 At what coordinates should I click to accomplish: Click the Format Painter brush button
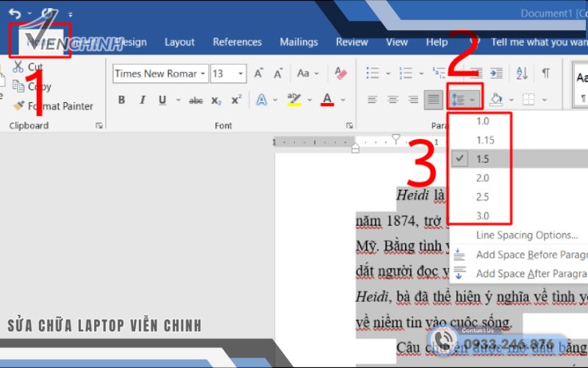coord(52,106)
